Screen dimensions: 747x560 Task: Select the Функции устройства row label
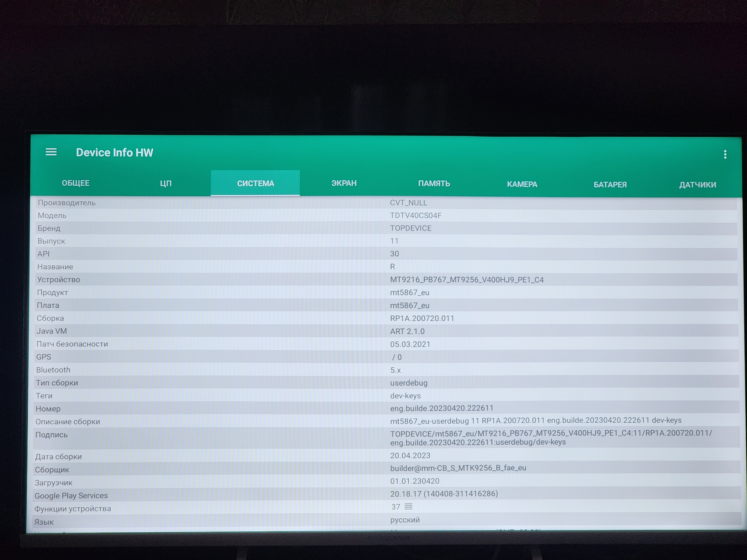click(x=73, y=509)
